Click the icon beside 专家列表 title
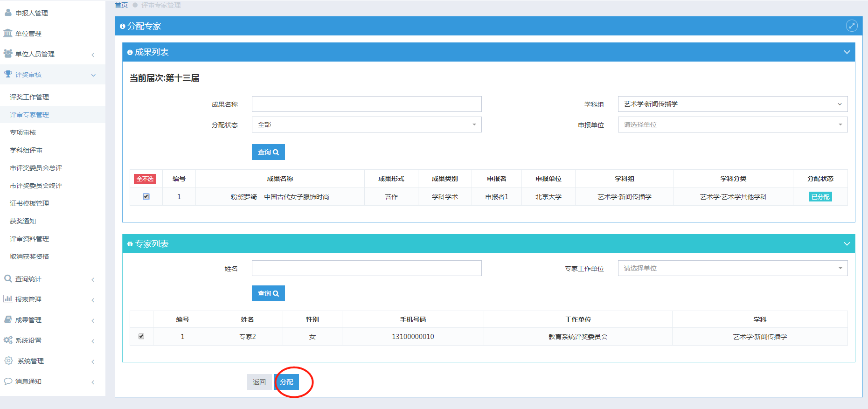The image size is (868, 409). 130,244
